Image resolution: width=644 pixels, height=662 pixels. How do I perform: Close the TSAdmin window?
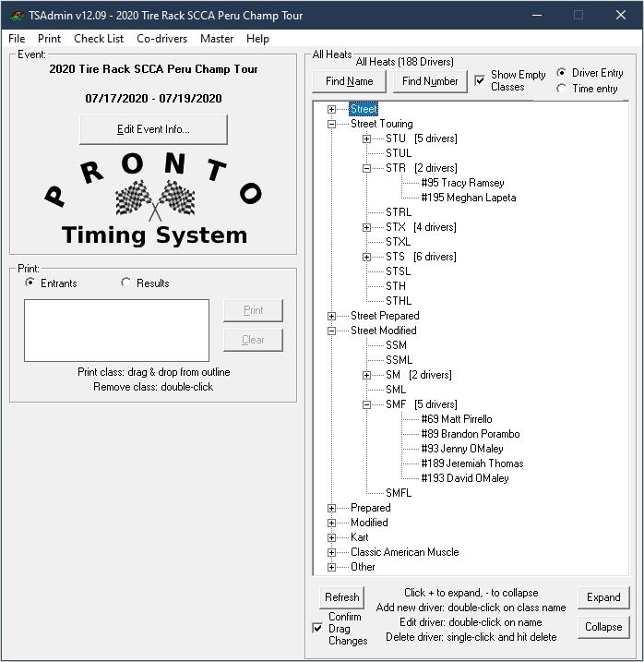[620, 15]
